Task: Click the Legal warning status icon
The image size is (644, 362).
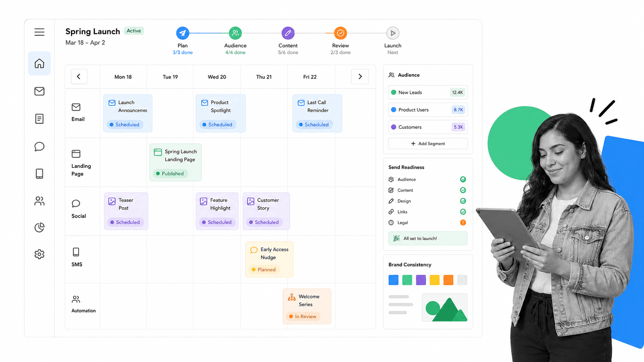Action: coord(463,222)
